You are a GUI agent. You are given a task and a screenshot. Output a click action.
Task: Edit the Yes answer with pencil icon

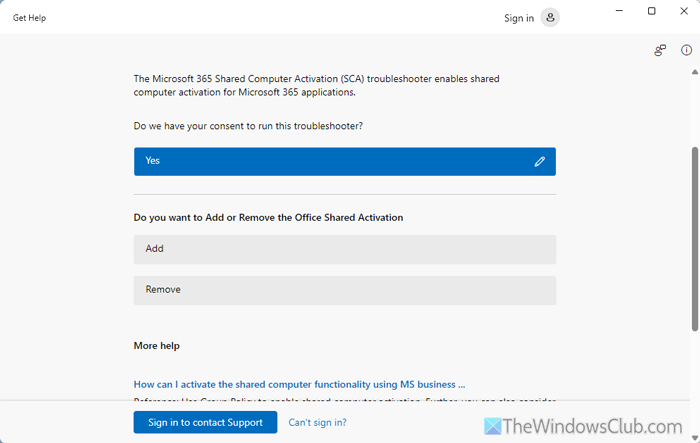tap(540, 161)
